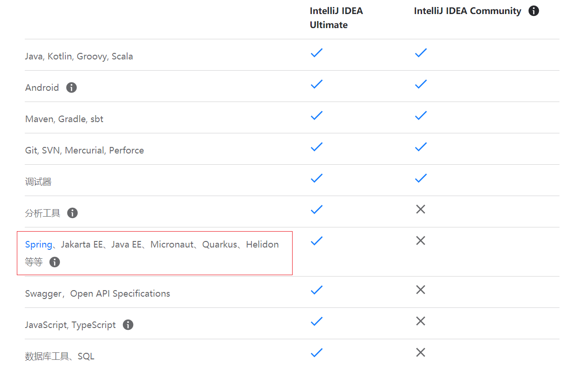Click Community cross mark in Swagger row
Viewport: 588px width, 372px height.
[421, 290]
